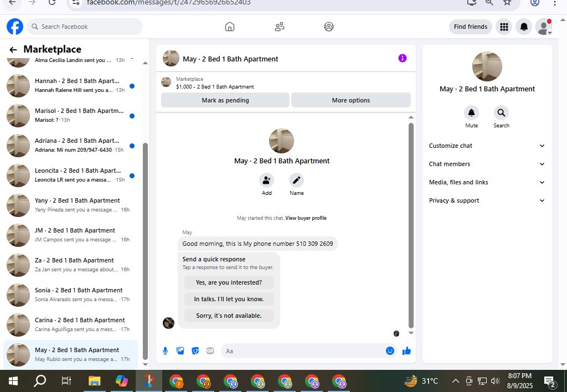Send a thumbs-up like
Image resolution: width=567 pixels, height=392 pixels.
(406, 351)
